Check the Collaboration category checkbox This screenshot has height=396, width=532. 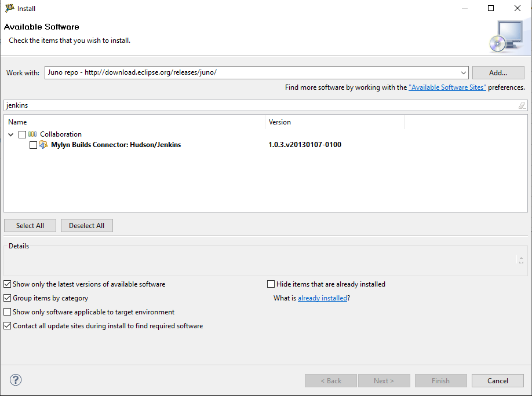(23, 134)
